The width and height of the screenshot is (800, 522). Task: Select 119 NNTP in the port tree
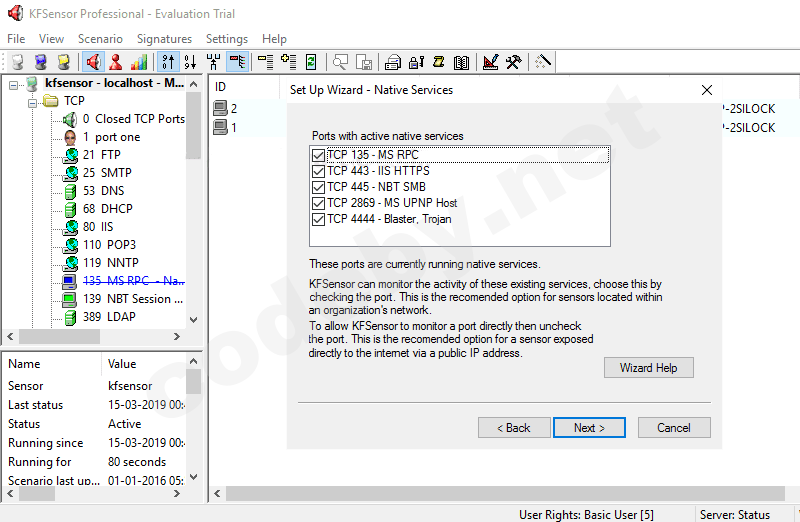click(111, 262)
